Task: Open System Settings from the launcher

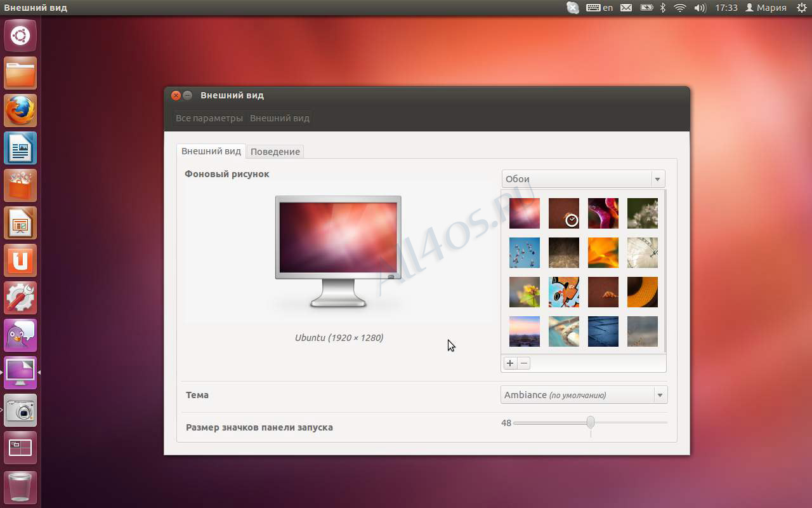Action: [x=20, y=298]
